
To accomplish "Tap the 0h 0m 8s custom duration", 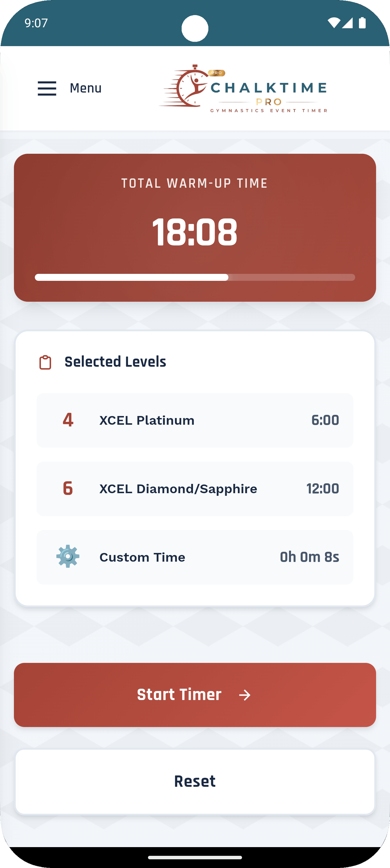I will click(x=309, y=557).
